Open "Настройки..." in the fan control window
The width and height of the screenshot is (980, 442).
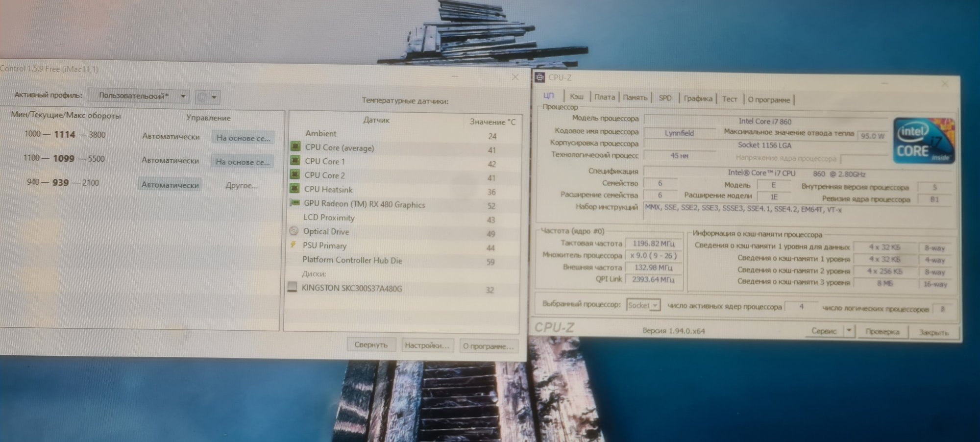click(x=427, y=345)
